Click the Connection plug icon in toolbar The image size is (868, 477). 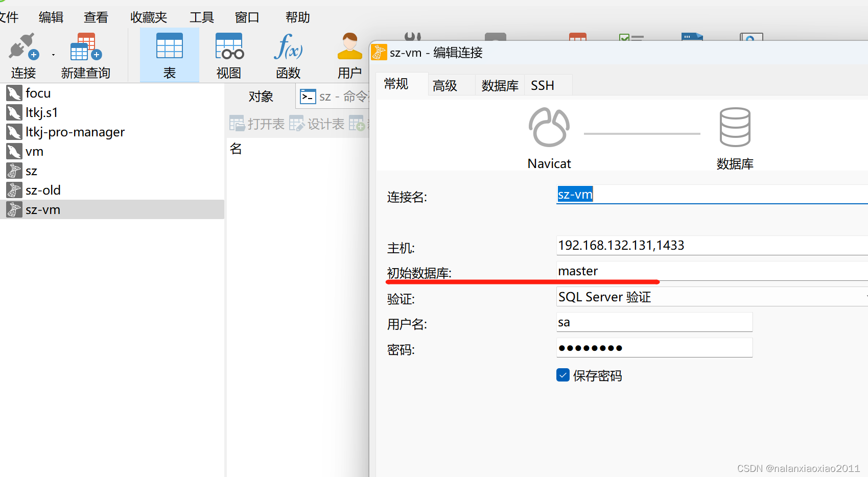(24, 47)
